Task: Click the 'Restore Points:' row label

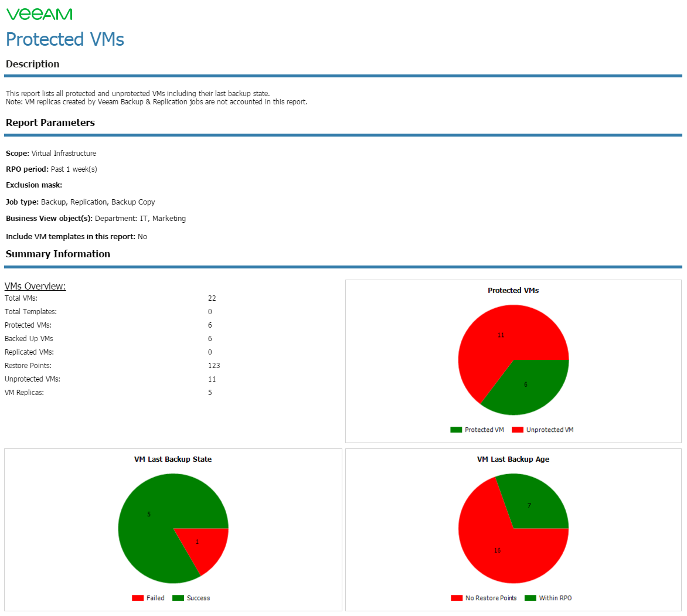Action: coord(28,366)
